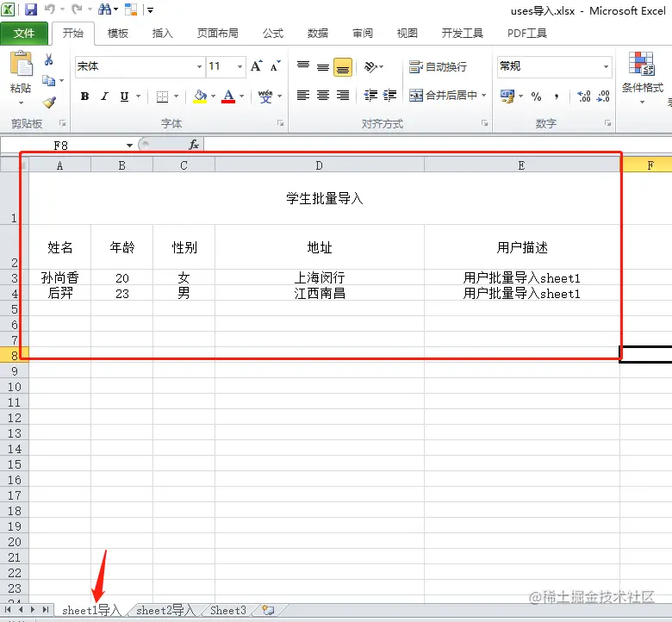Go to the last sheet navigation button
This screenshot has width=672, height=622.
click(46, 610)
